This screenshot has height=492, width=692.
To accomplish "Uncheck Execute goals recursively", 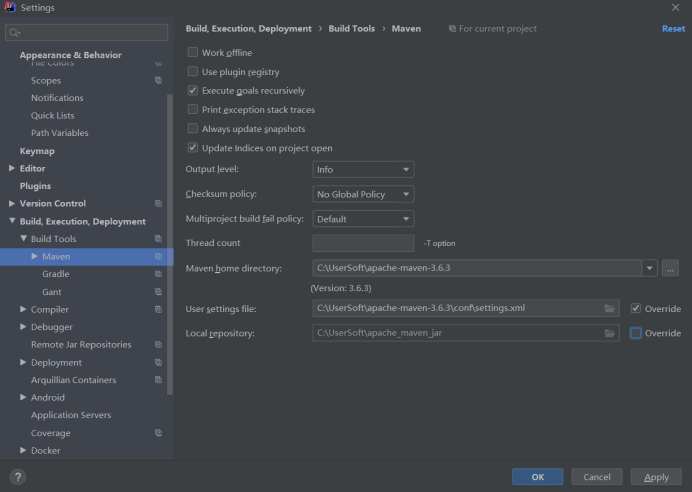I will point(193,90).
